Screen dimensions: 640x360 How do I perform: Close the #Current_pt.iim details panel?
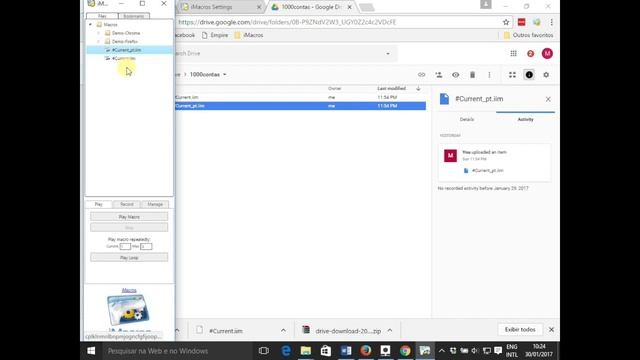click(548, 99)
